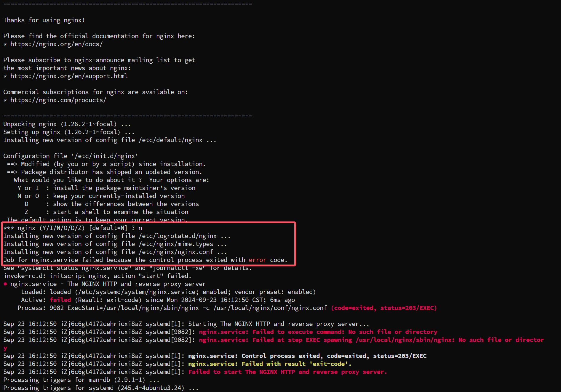561x392 pixels.
Task: Click the red "failed" word on Active line
Action: tap(60, 300)
